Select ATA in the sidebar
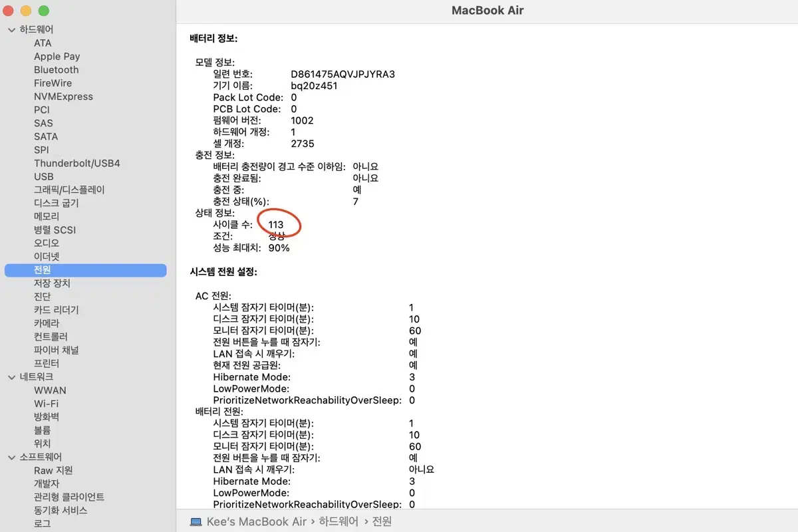This screenshot has height=532, width=798. [43, 43]
